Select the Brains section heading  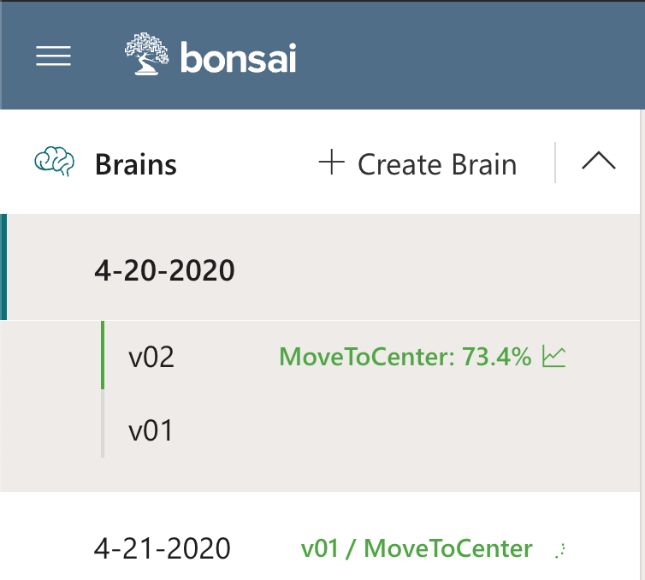tap(136, 165)
